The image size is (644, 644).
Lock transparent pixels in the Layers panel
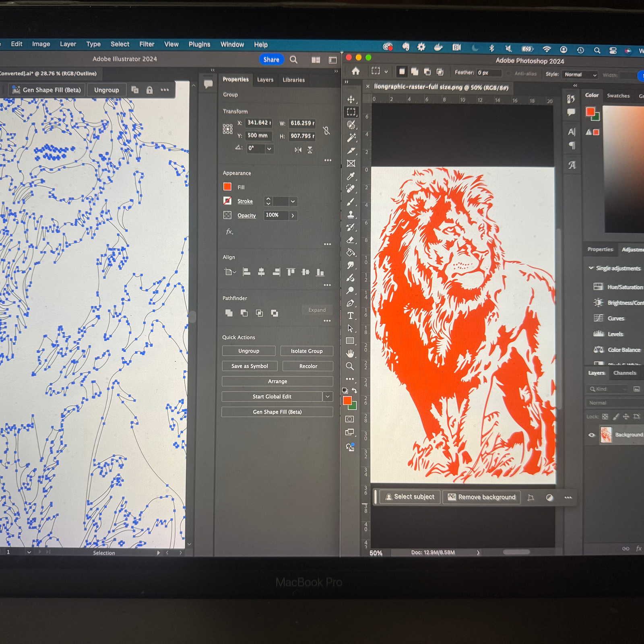pos(604,417)
